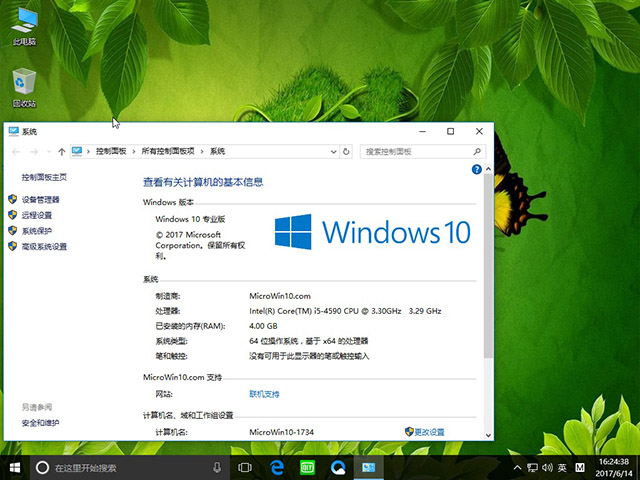Launch Microsoft Edge from taskbar
This screenshot has height=480, width=640.
(x=277, y=468)
